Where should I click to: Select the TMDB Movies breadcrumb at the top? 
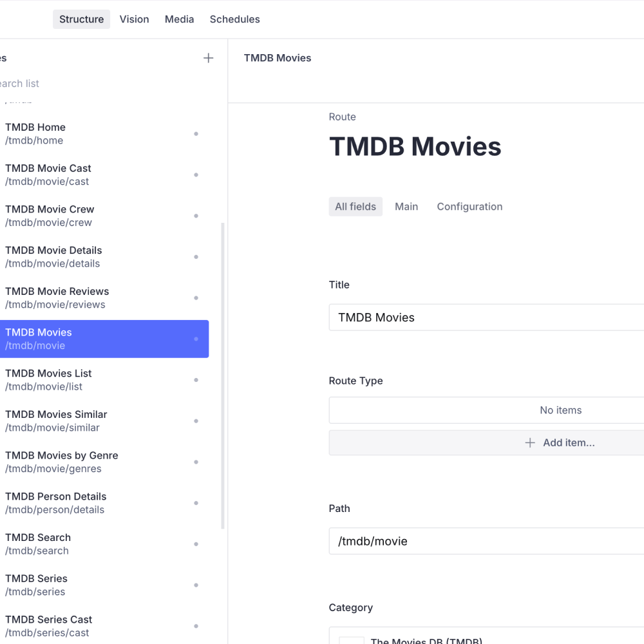tap(278, 57)
